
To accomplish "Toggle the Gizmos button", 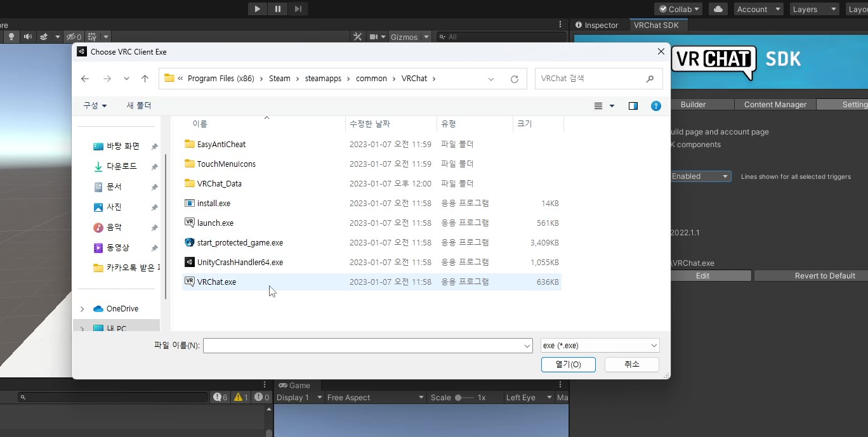I will [404, 37].
